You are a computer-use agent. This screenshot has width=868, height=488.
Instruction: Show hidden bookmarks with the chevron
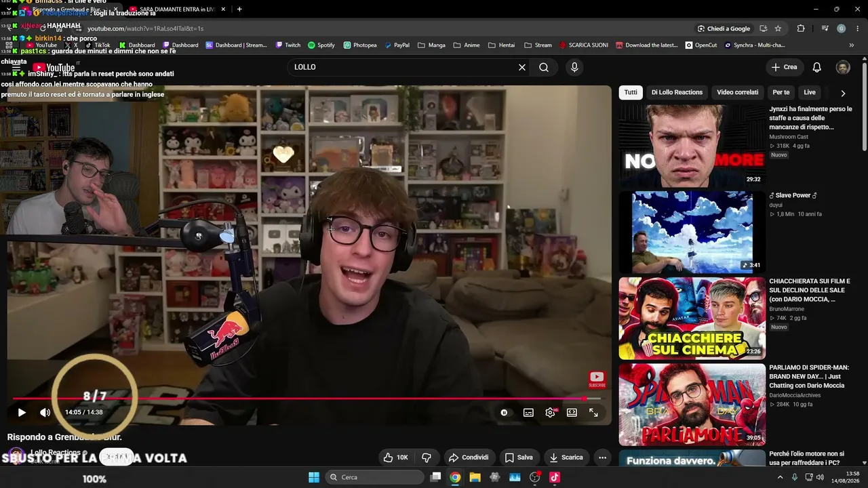tap(851, 45)
